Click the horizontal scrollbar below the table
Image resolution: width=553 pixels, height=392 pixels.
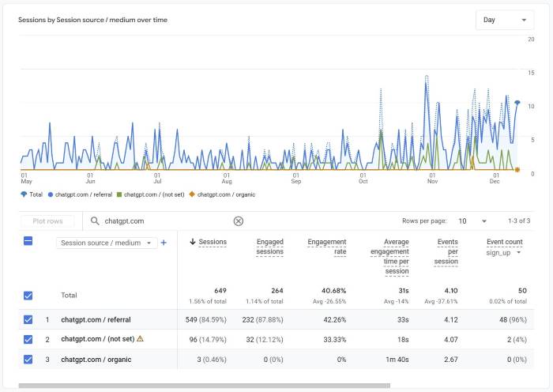pos(204,386)
